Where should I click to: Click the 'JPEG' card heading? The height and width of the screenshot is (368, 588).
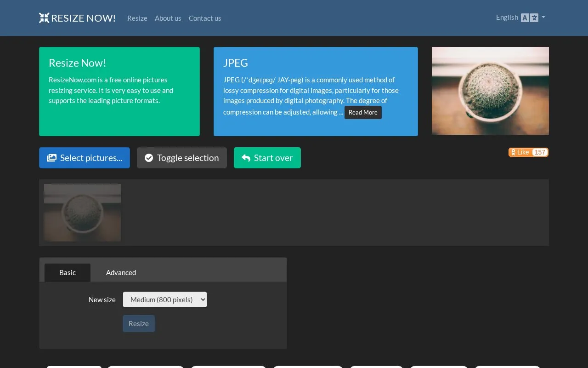tap(236, 63)
